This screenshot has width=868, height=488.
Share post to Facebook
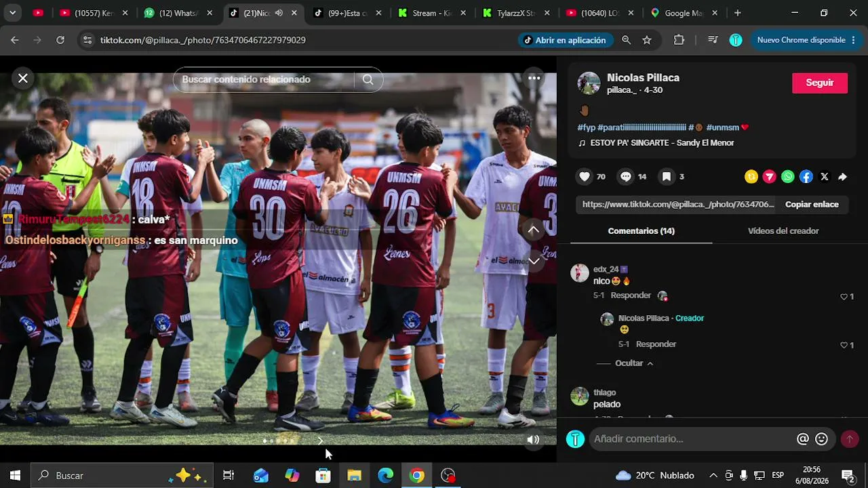806,177
